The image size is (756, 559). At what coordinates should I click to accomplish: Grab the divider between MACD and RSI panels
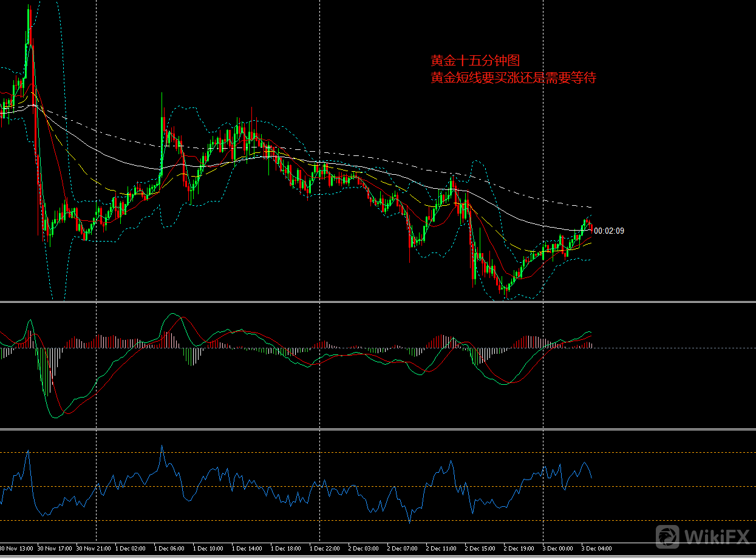point(378,430)
